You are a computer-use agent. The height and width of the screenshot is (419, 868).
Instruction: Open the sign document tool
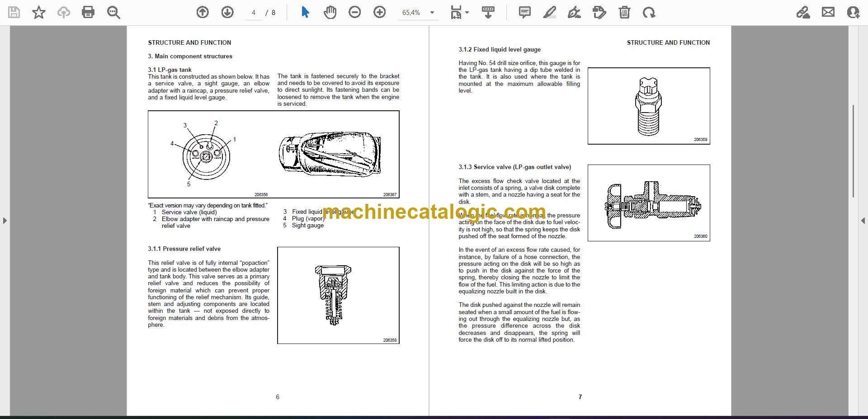tap(574, 13)
